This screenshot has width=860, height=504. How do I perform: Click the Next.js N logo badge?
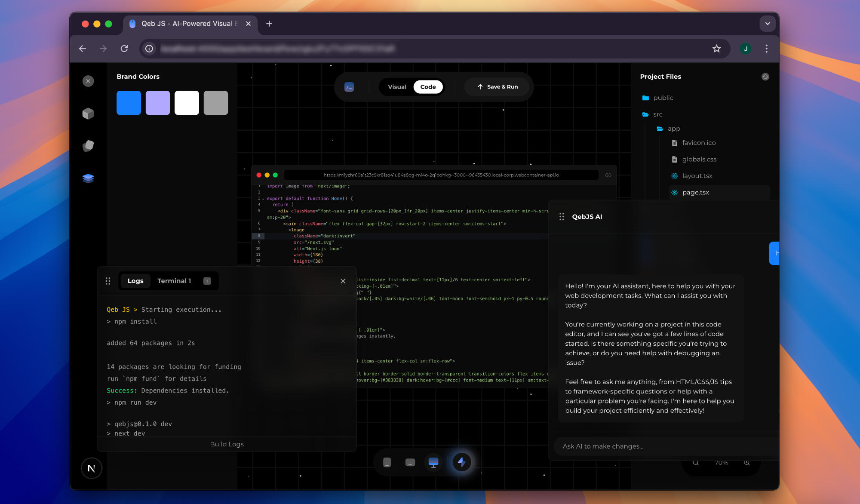[92, 468]
